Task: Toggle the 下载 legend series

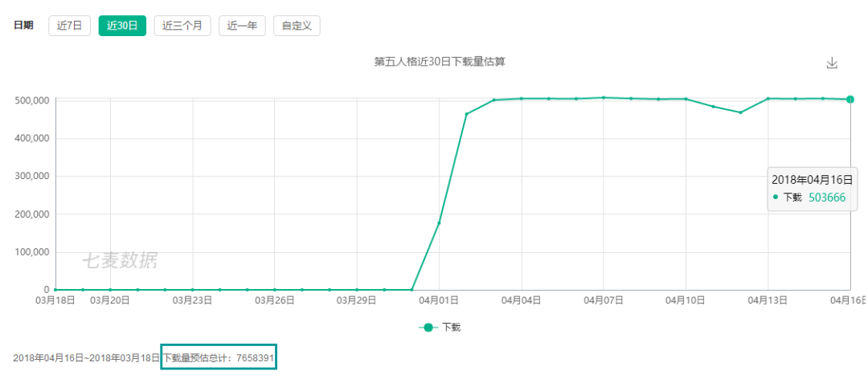Action: 451,328
